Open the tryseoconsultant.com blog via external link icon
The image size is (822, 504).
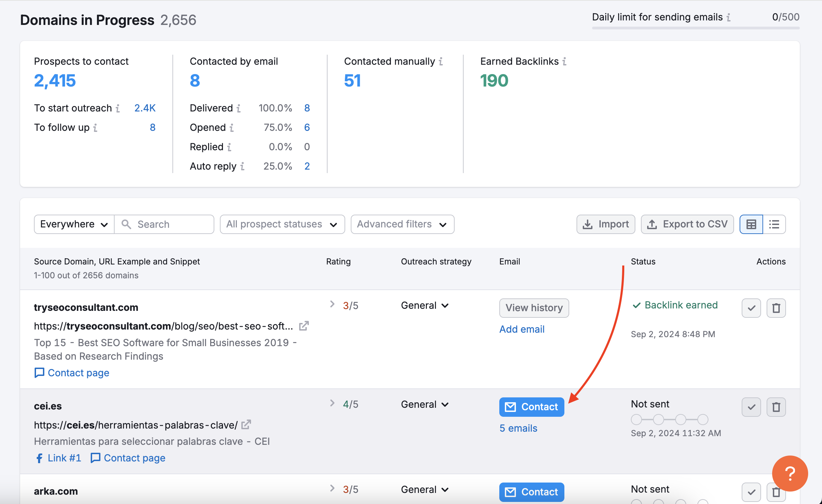(304, 326)
